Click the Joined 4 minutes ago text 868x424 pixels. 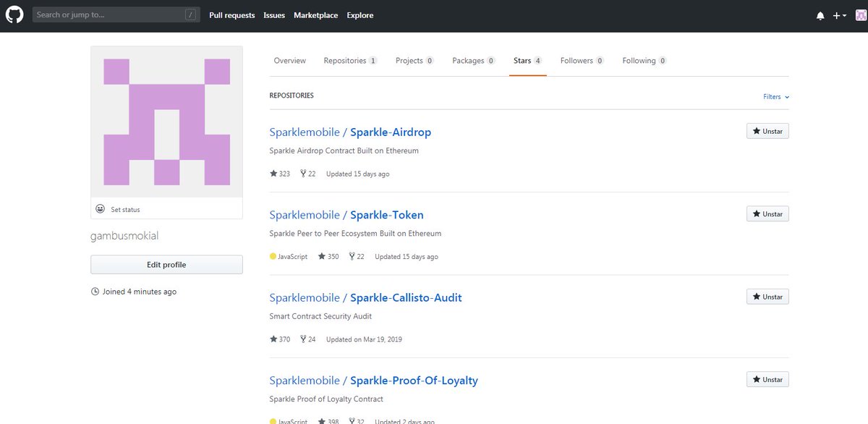(134, 292)
